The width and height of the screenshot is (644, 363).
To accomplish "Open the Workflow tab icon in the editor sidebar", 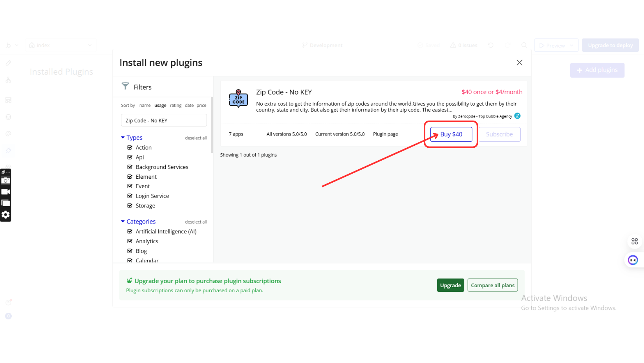I will point(8,80).
